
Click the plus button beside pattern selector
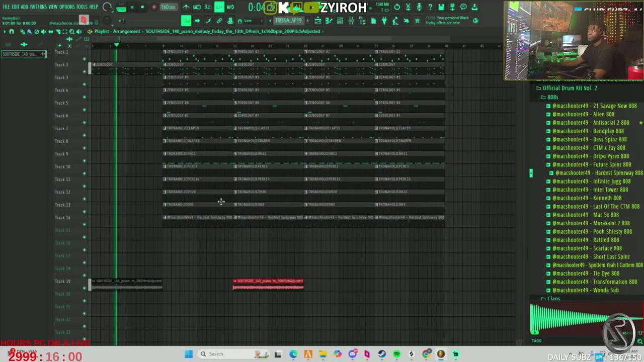pyautogui.click(x=308, y=21)
